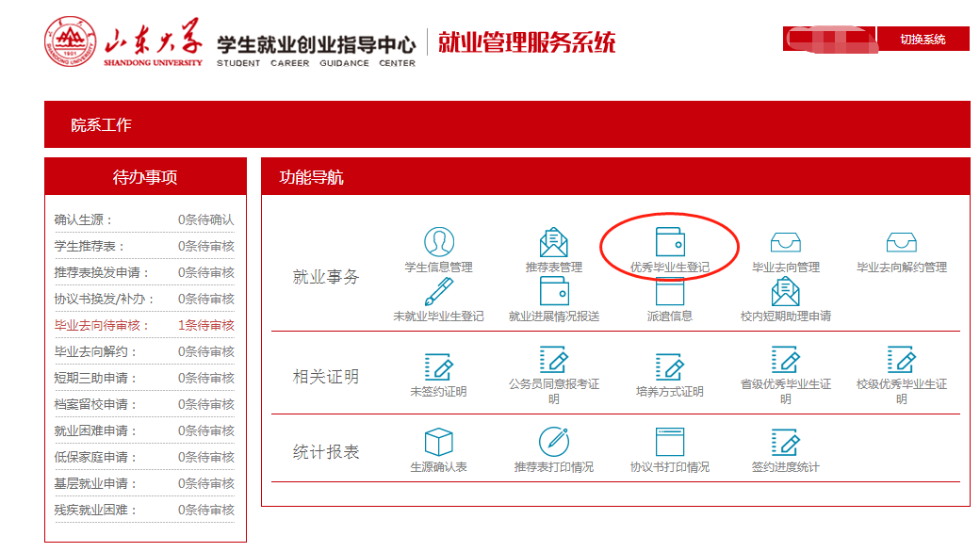Click the 推荐表管理 envelope icon
The height and width of the screenshot is (552, 980).
(554, 243)
